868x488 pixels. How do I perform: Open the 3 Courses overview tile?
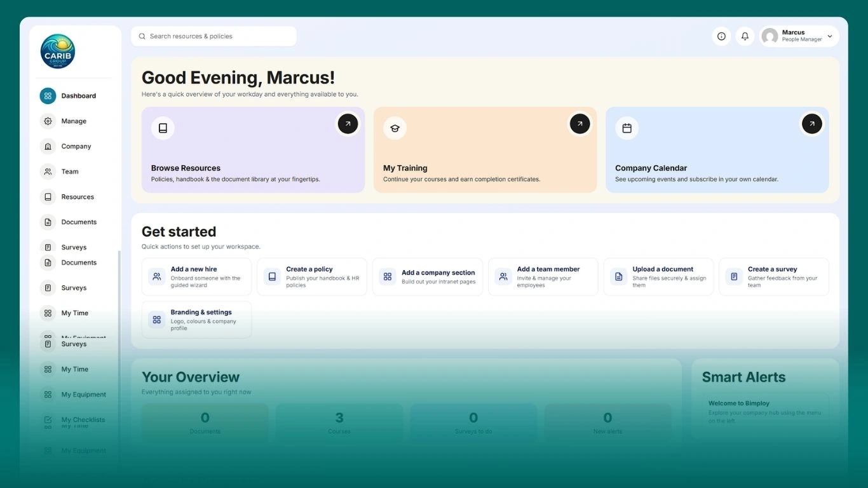339,423
